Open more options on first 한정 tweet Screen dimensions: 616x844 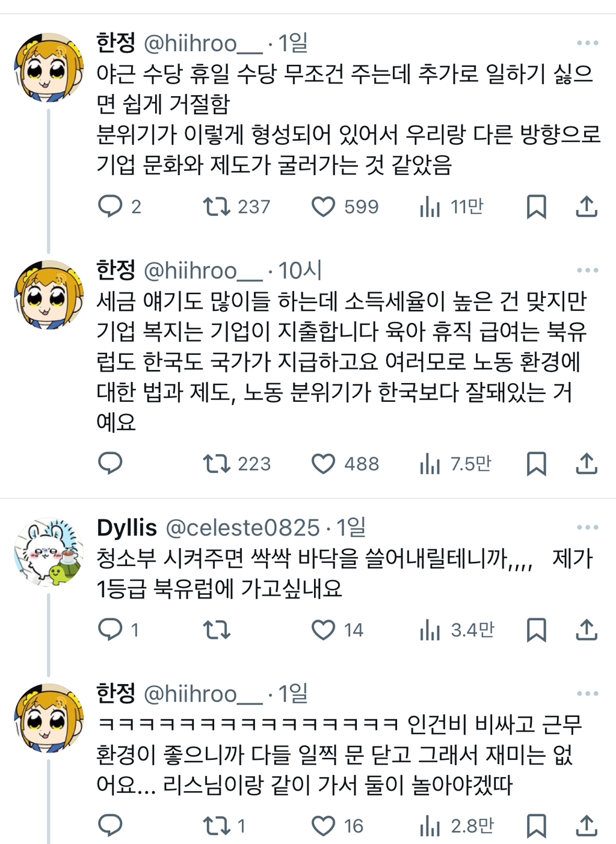pyautogui.click(x=587, y=43)
